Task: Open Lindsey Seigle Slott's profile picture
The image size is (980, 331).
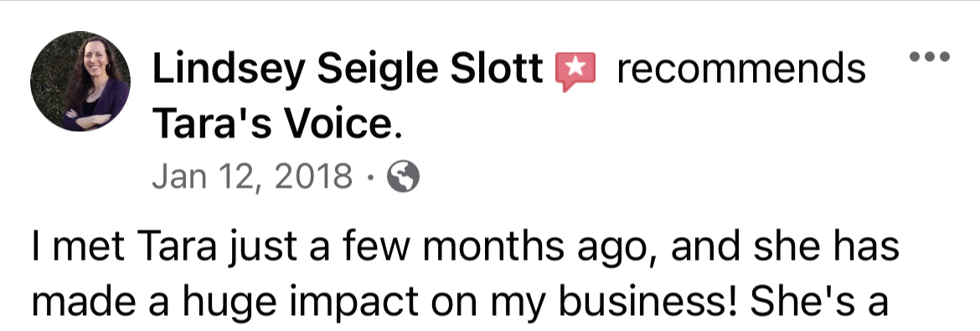Action: [80, 81]
